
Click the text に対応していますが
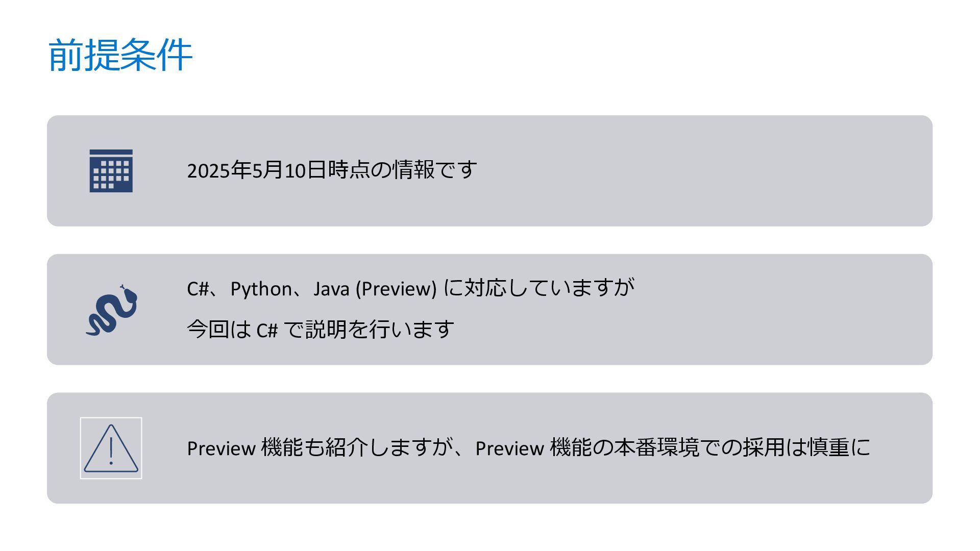[x=539, y=288]
